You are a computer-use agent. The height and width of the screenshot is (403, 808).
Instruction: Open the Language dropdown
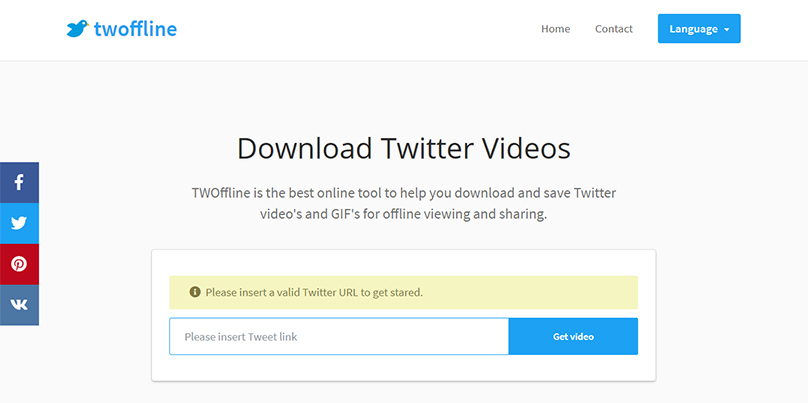tap(699, 29)
